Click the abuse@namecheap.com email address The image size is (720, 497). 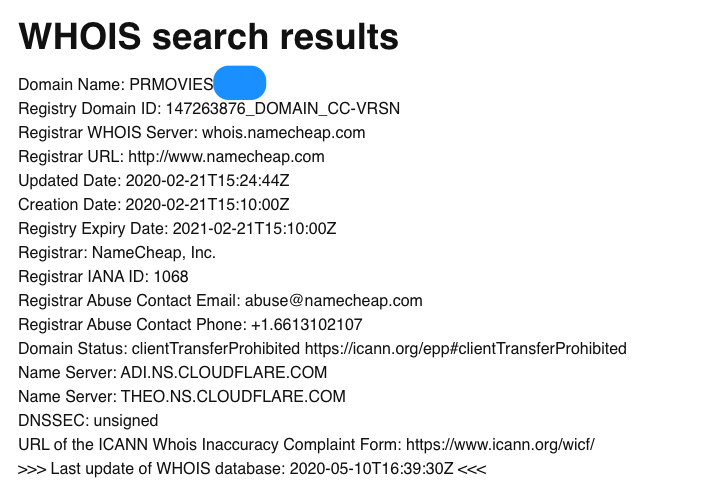tap(334, 300)
